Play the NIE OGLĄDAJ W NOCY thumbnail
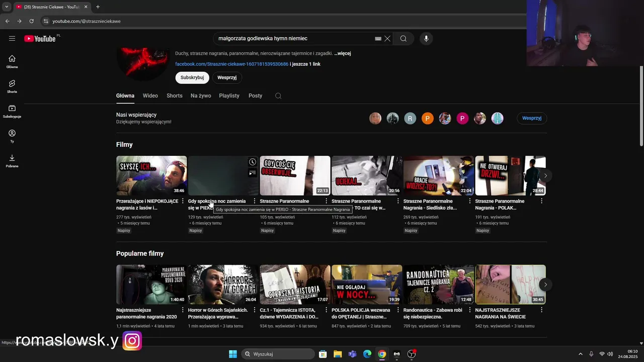 [x=367, y=285]
